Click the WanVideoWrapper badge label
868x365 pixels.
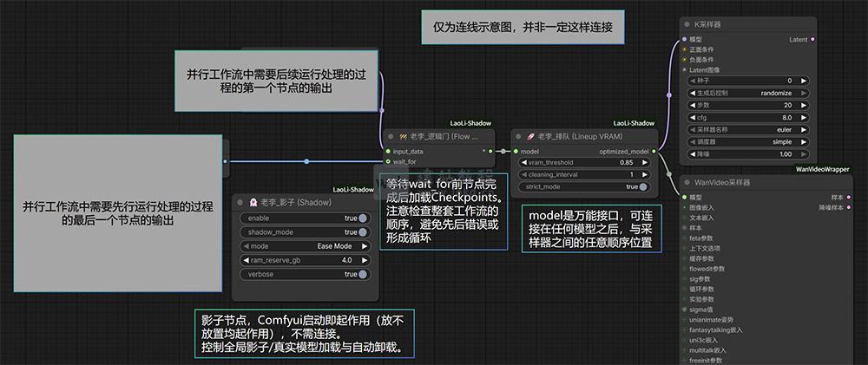click(x=823, y=169)
